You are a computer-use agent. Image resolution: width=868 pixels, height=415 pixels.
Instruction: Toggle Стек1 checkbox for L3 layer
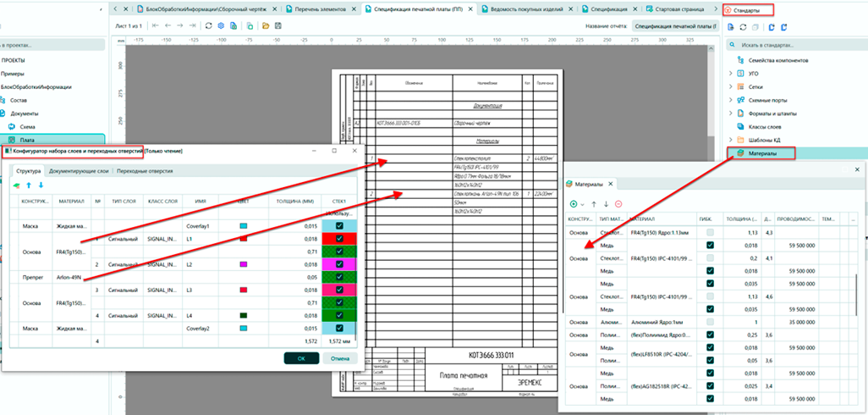click(339, 290)
